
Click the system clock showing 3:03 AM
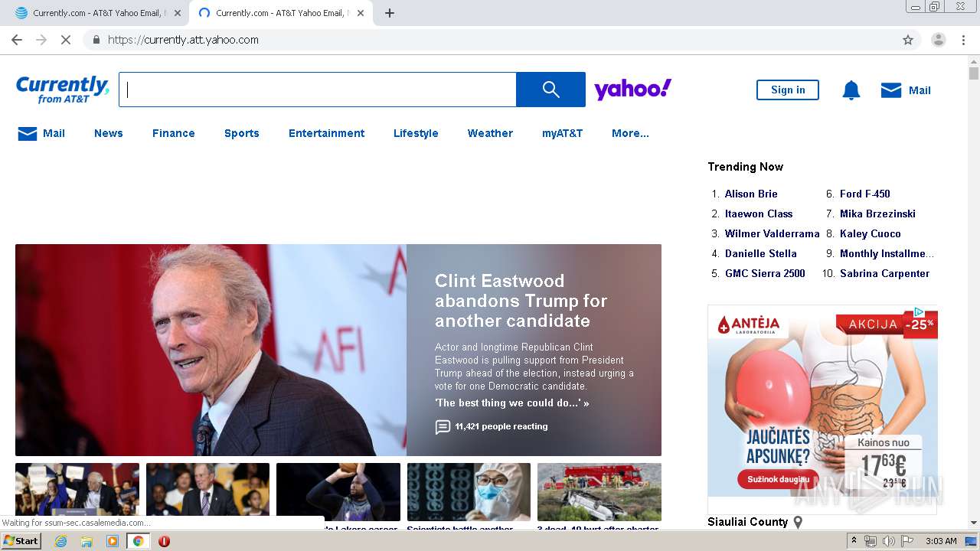point(941,541)
